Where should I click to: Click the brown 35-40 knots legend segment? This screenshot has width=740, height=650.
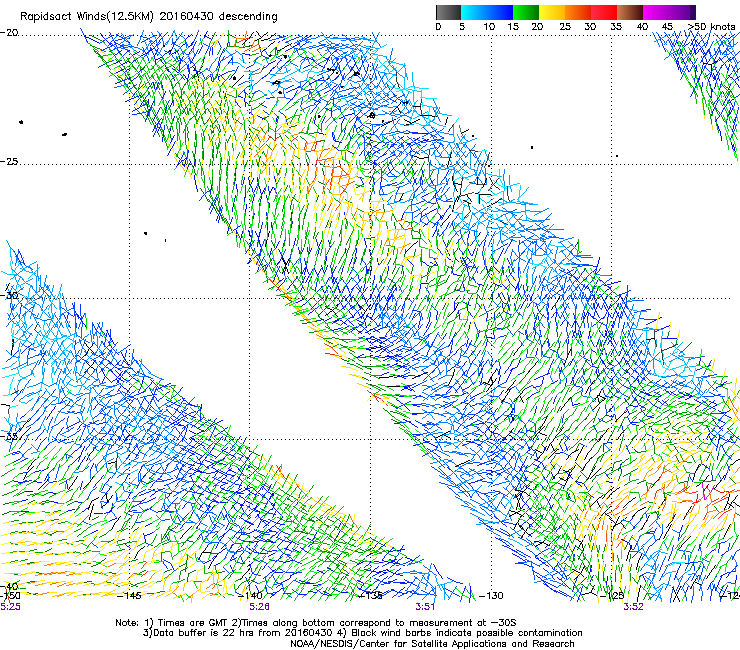[x=630, y=12]
